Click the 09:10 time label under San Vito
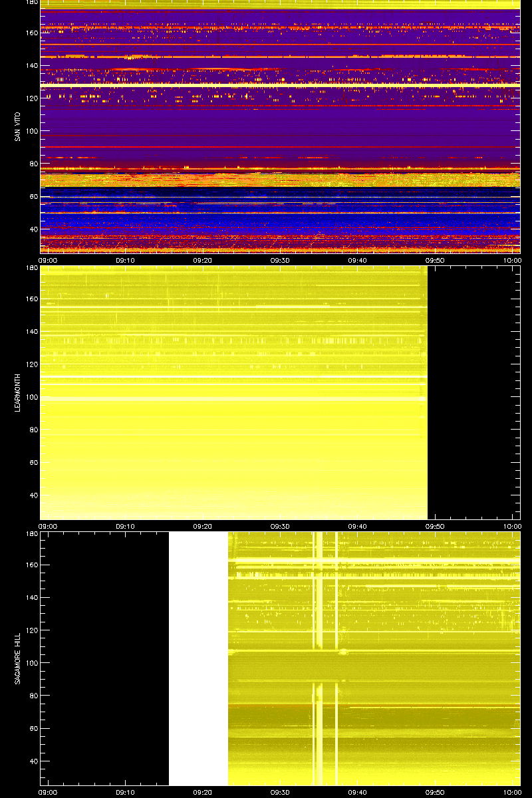This screenshot has height=798, width=532. (x=126, y=260)
